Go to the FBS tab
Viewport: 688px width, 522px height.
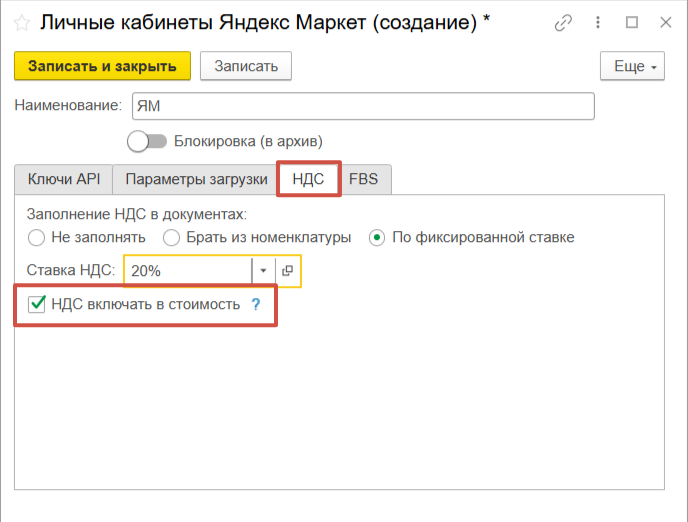pos(366,179)
